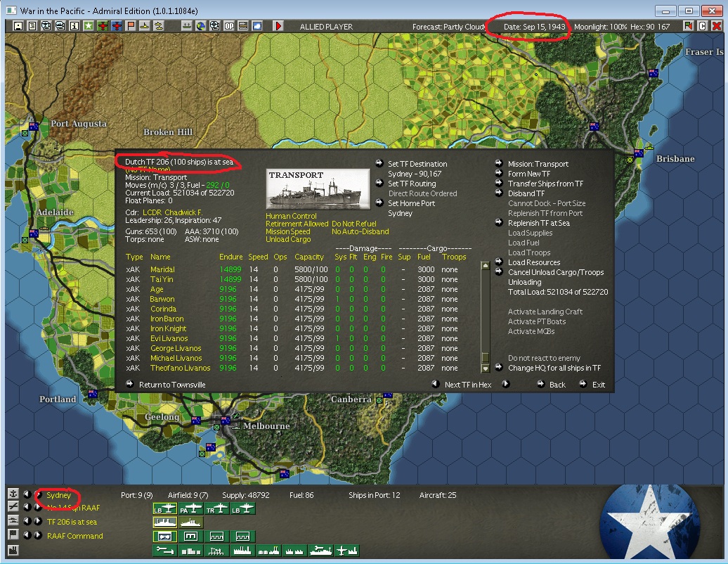
Task: Click Set TF Destination
Action: (417, 164)
